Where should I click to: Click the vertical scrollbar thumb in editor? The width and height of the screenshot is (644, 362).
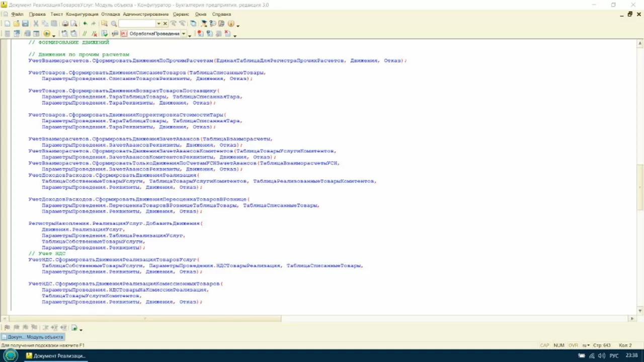640,186
